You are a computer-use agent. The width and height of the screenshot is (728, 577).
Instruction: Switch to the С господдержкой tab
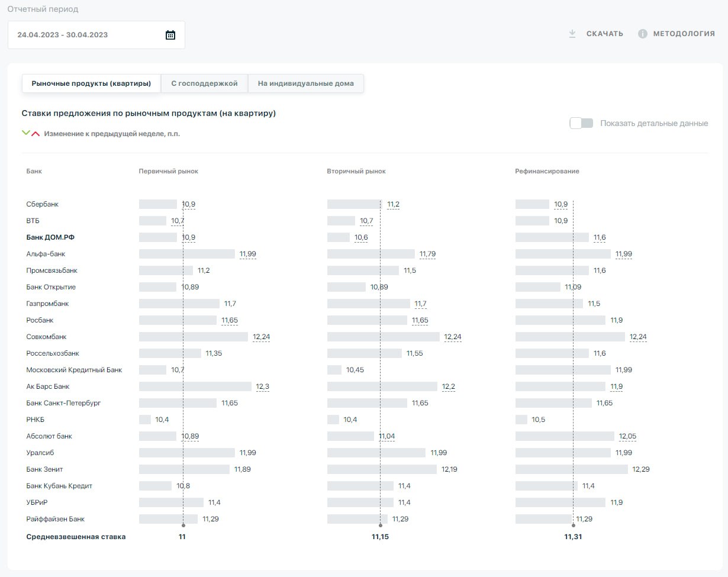click(204, 83)
